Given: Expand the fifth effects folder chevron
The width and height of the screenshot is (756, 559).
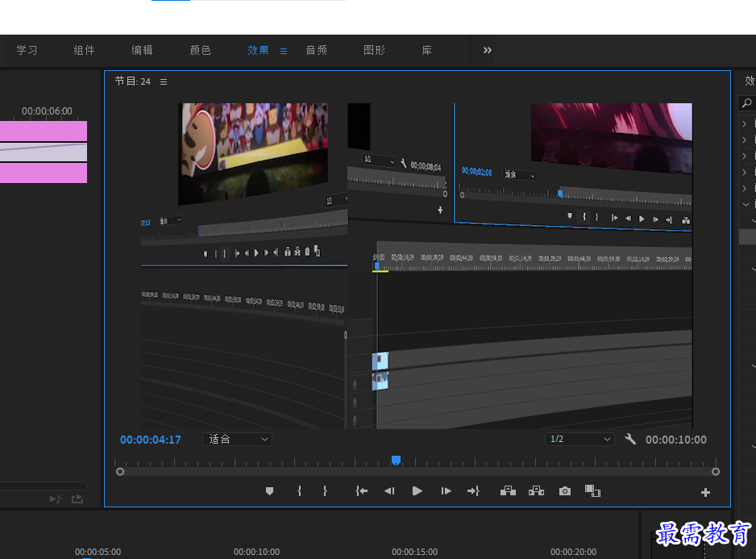Looking at the screenshot, I should pyautogui.click(x=745, y=188).
